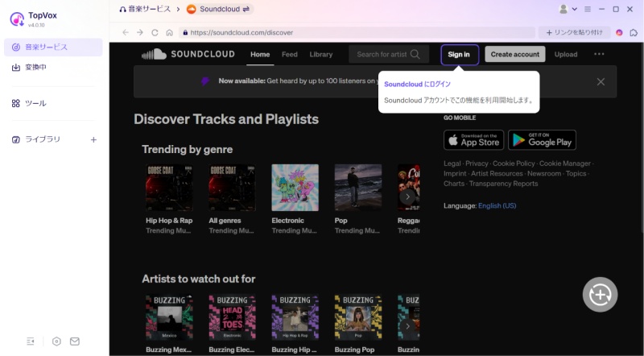The image size is (644, 356).
Task: Open the Charts footer link
Action: point(454,184)
